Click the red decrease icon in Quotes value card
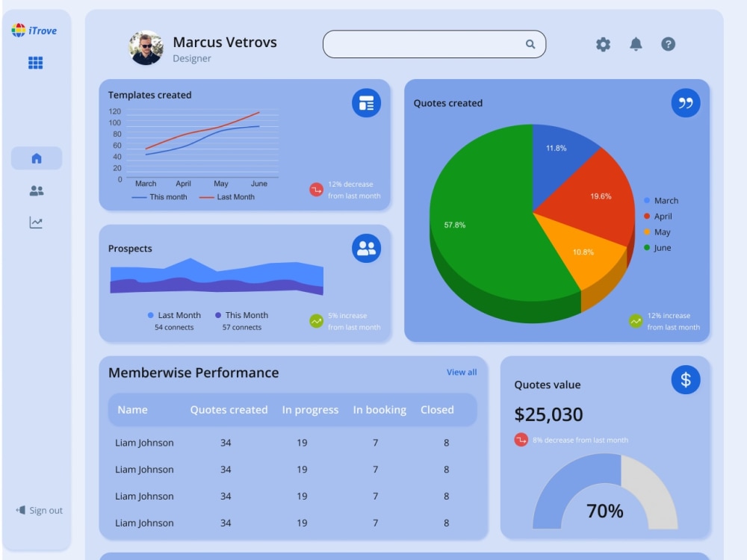This screenshot has height=560, width=747. (x=521, y=440)
